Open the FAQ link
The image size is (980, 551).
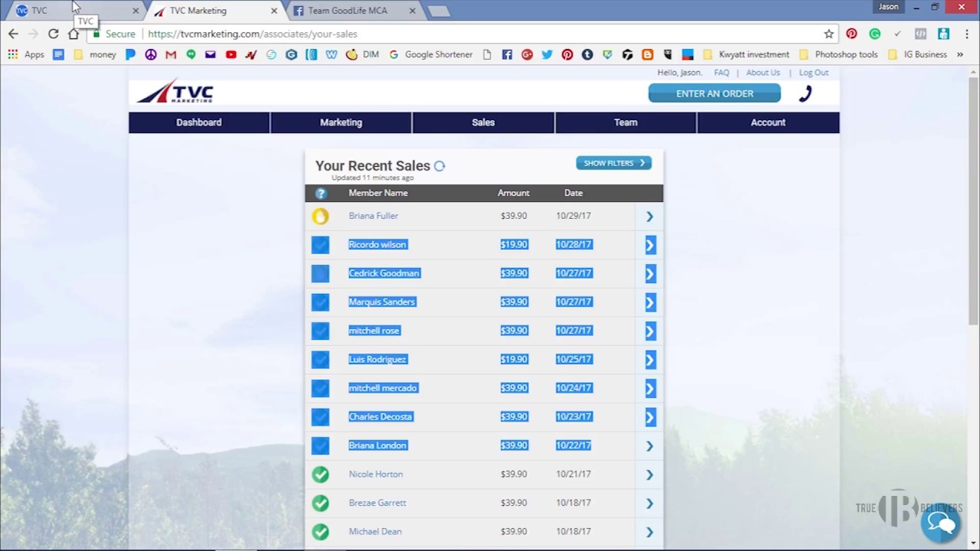point(721,73)
